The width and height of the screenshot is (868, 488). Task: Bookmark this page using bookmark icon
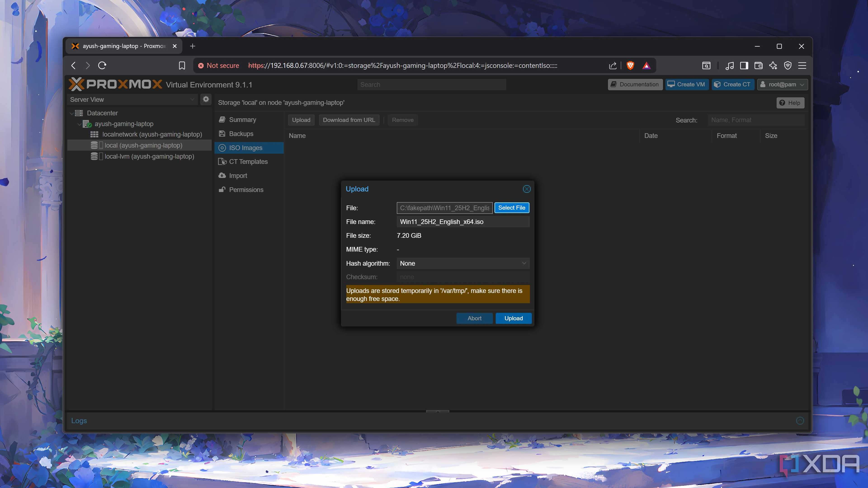tap(182, 65)
